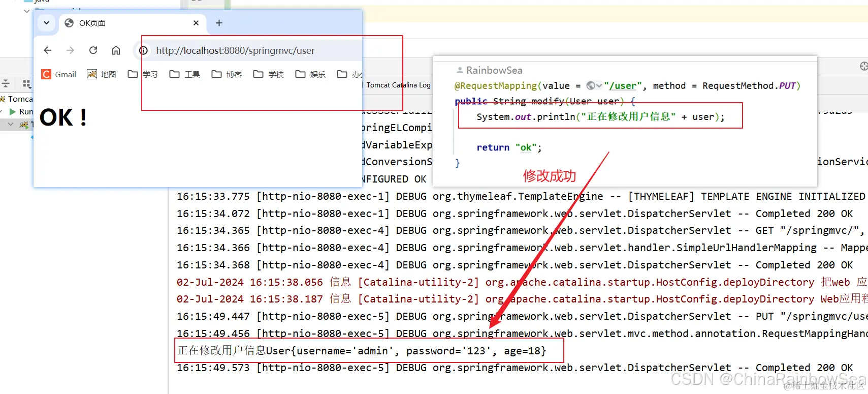This screenshot has height=394, width=868.
Task: Select the System.out.println code line
Action: click(x=600, y=116)
